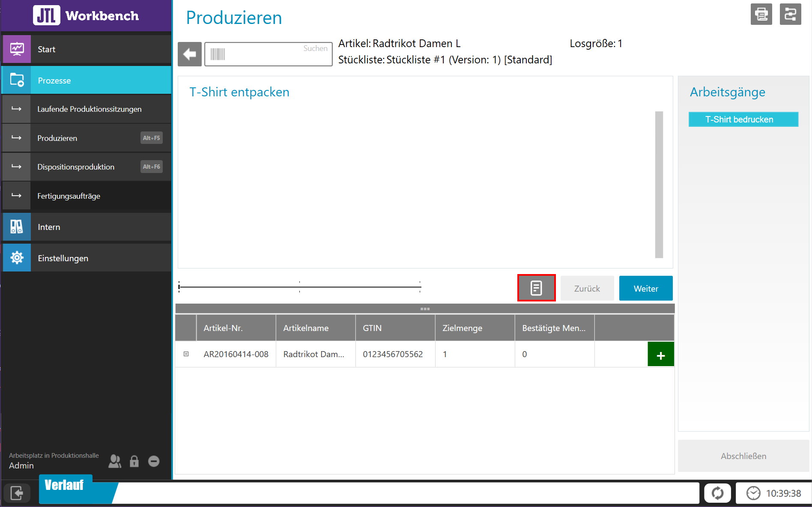Expand the AR20160414-008 table row

(186, 354)
